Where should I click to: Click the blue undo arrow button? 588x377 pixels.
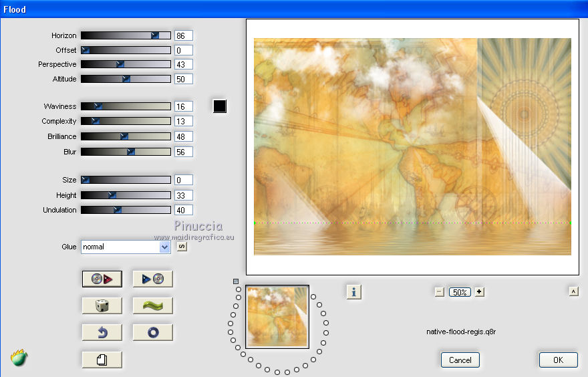pyautogui.click(x=102, y=332)
